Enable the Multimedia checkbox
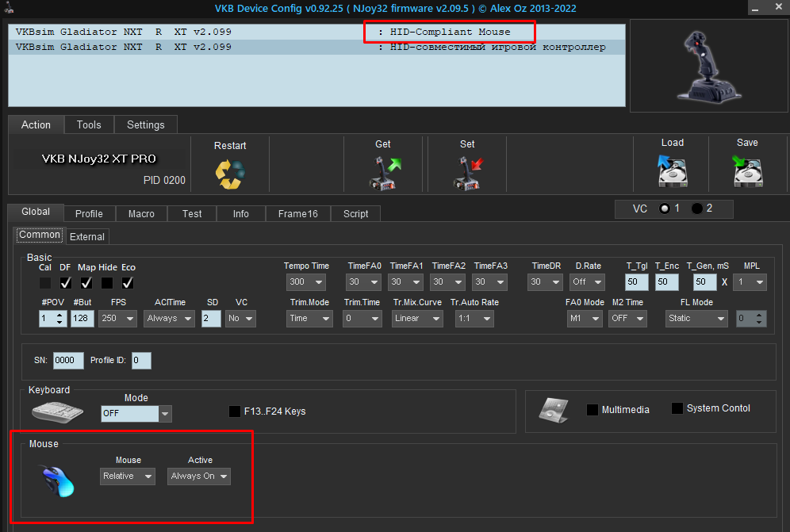Screen dimensions: 790x532 [592, 410]
